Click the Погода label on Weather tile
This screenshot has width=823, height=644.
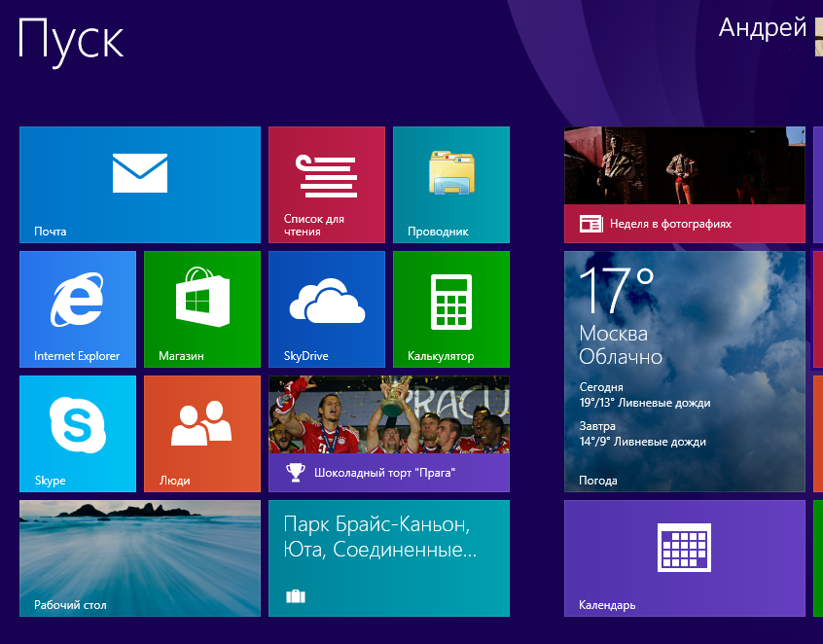[598, 481]
